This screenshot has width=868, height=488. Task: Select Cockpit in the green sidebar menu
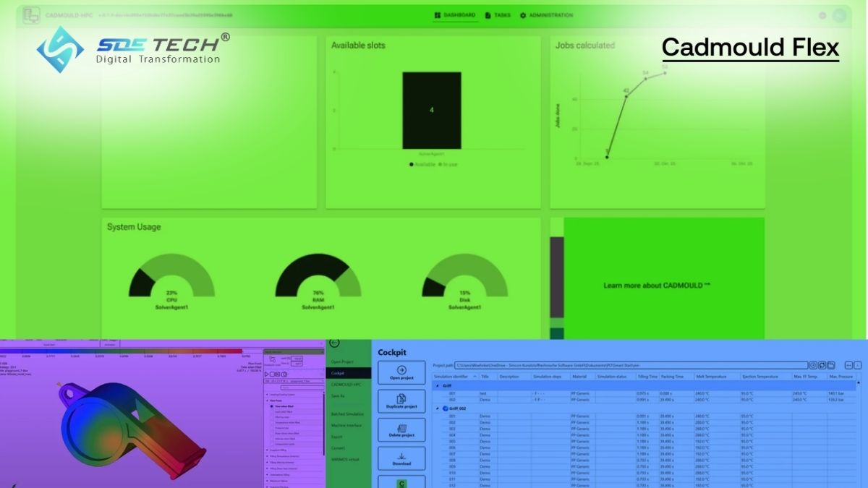pyautogui.click(x=348, y=373)
